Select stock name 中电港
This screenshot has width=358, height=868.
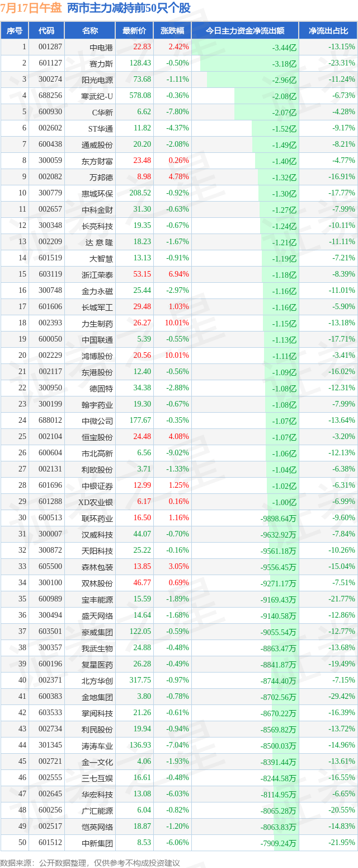(101, 47)
